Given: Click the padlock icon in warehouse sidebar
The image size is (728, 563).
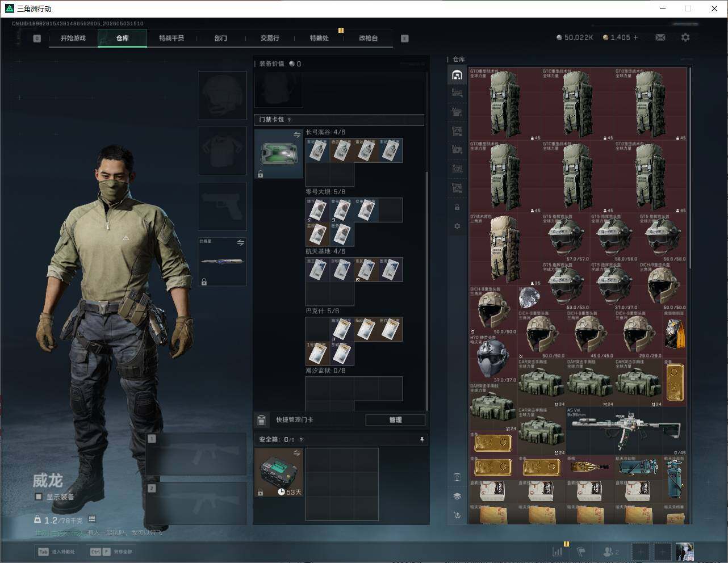Looking at the screenshot, I should (x=457, y=207).
